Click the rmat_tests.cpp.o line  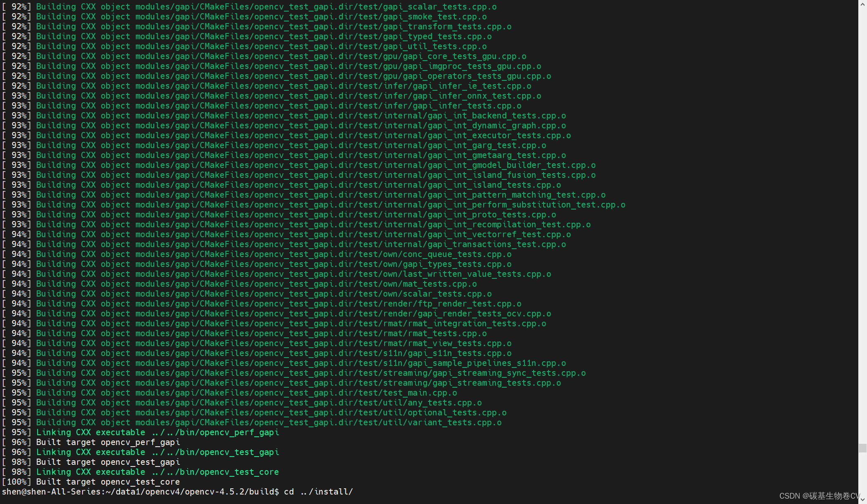(x=244, y=334)
